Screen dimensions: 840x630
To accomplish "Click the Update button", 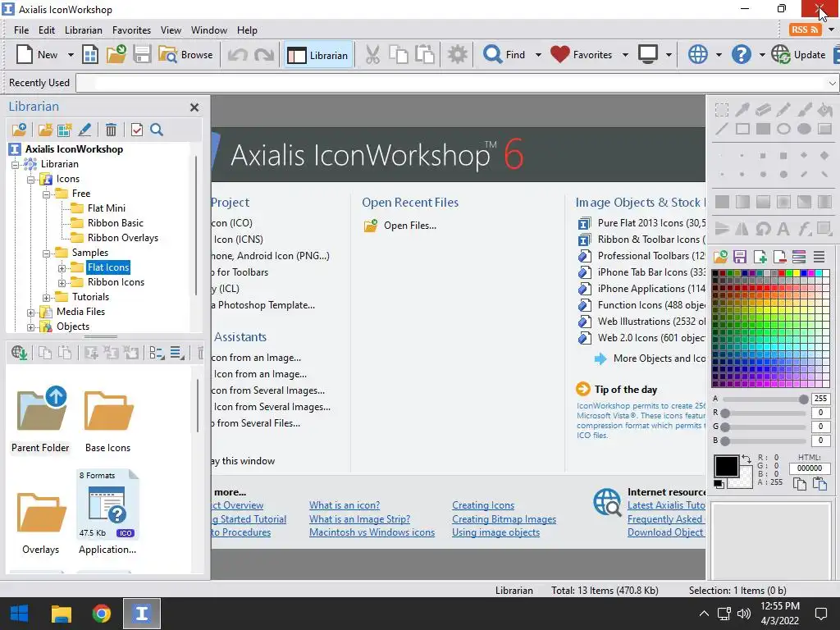I will [x=798, y=55].
